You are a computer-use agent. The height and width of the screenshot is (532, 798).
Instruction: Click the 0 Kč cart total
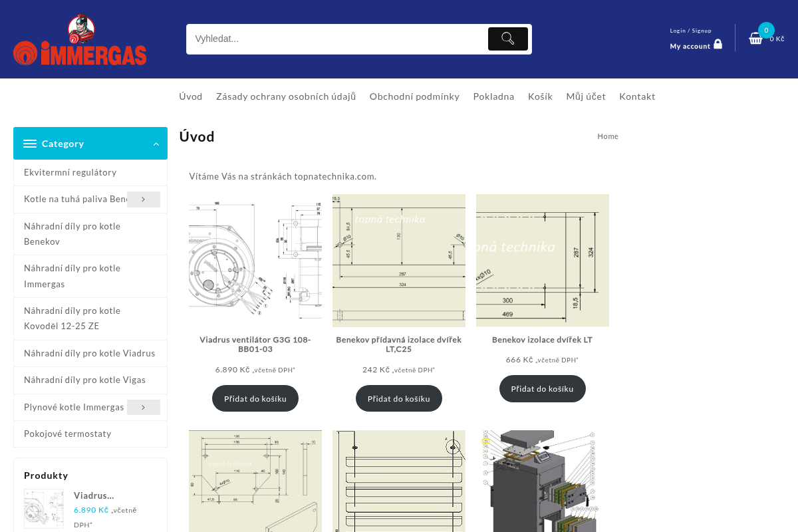777,39
